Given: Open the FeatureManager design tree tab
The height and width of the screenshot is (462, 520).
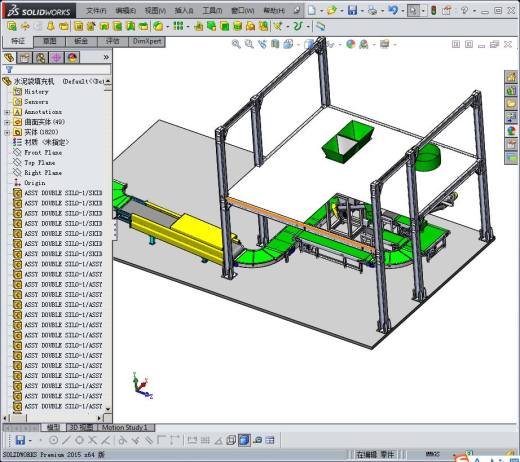Looking at the screenshot, I should [9, 58].
